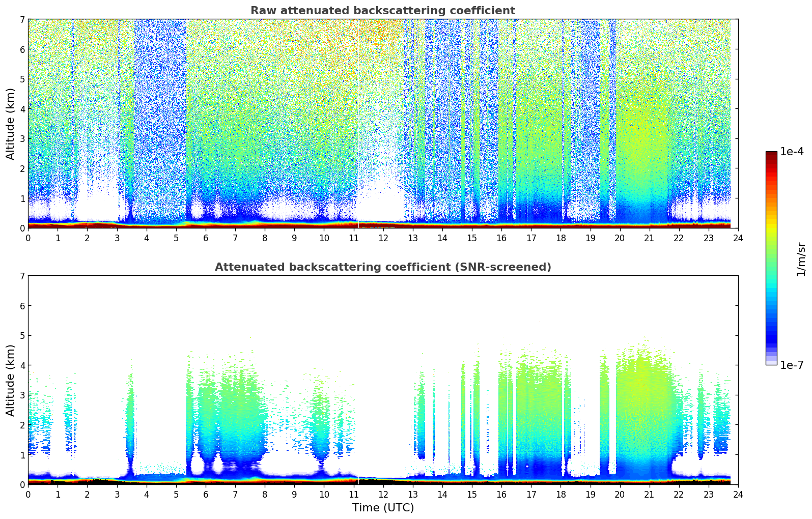Click hour tick 21 under the SNR-screened plot
Viewport: 812px width, 519px height.
pyautogui.click(x=649, y=494)
